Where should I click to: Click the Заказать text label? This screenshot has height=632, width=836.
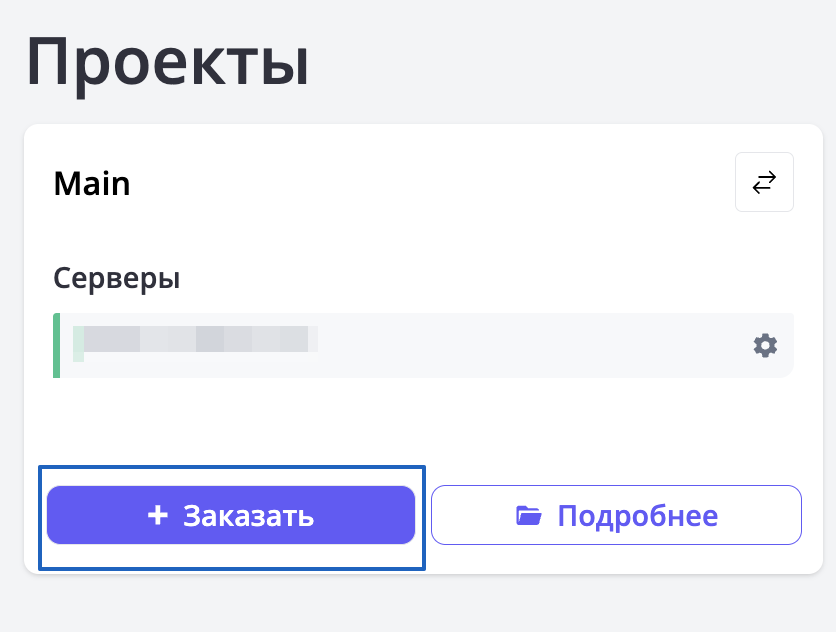coord(248,516)
